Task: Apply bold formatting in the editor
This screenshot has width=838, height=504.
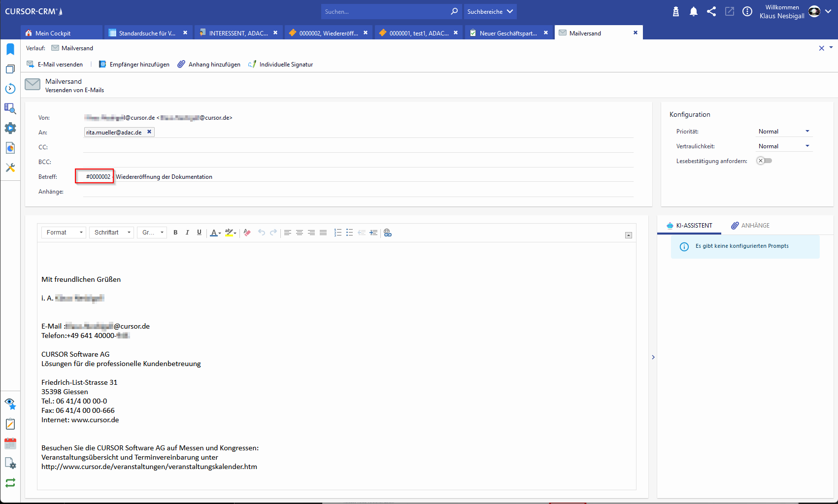Action: coord(175,233)
